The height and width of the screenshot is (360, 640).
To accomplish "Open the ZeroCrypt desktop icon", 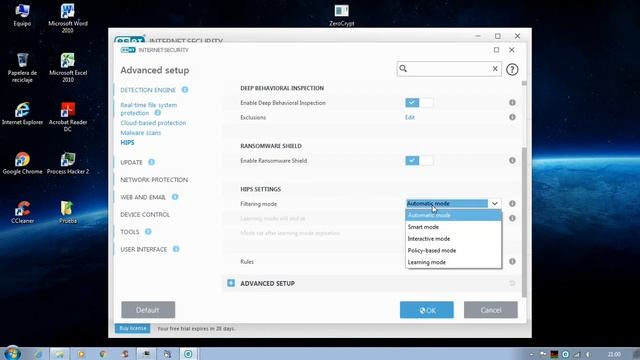I will point(342,15).
